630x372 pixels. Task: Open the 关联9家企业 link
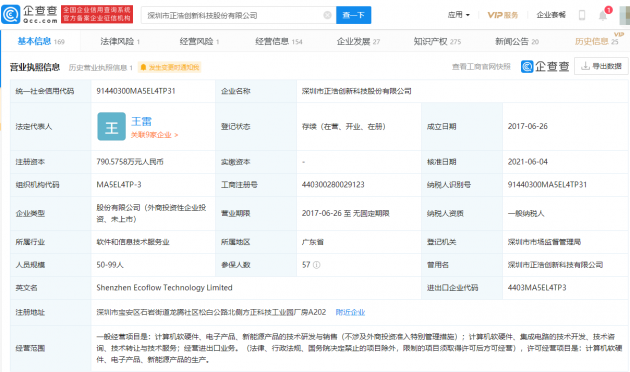tap(154, 135)
